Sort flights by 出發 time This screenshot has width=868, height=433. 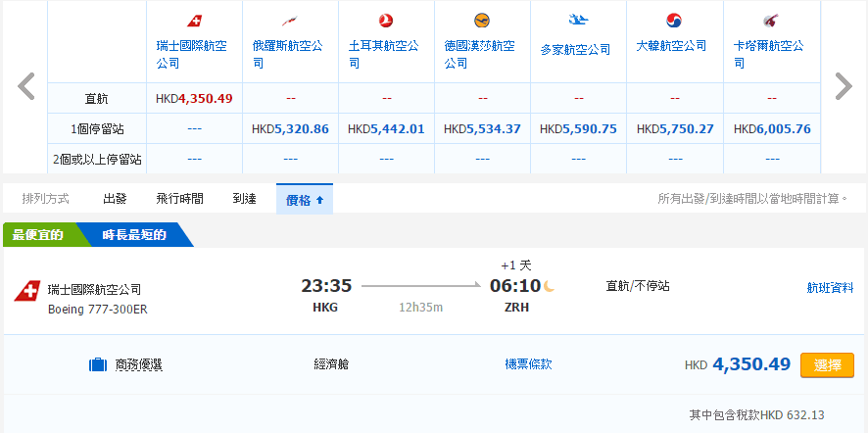click(x=115, y=199)
